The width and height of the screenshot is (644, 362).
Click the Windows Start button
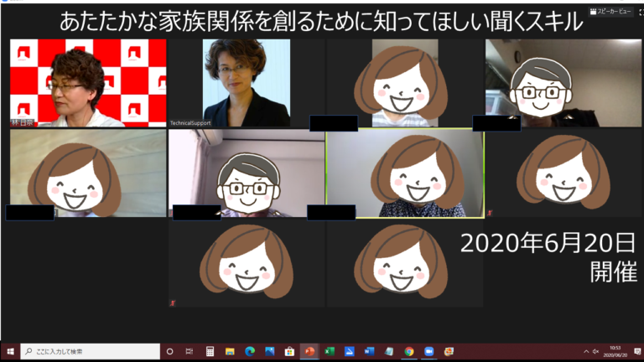[10, 351]
